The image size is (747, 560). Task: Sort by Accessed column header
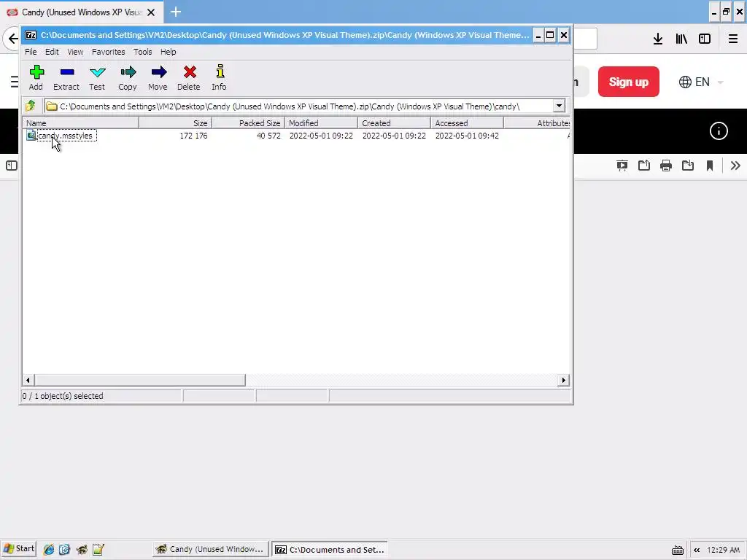(467, 122)
